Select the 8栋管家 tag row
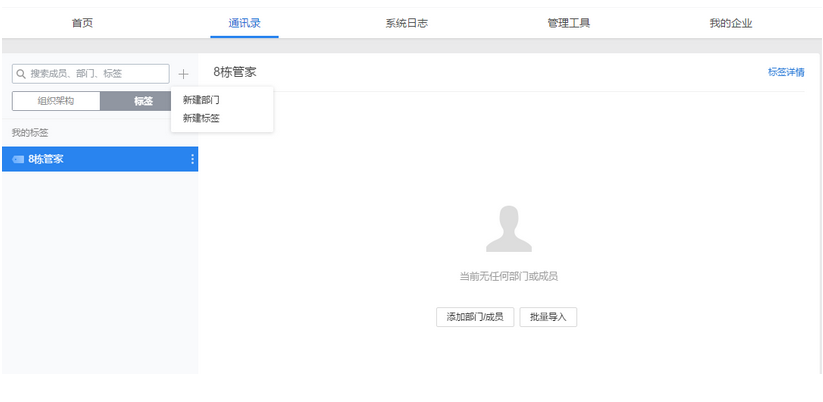This screenshot has width=823, height=402. tap(100, 159)
